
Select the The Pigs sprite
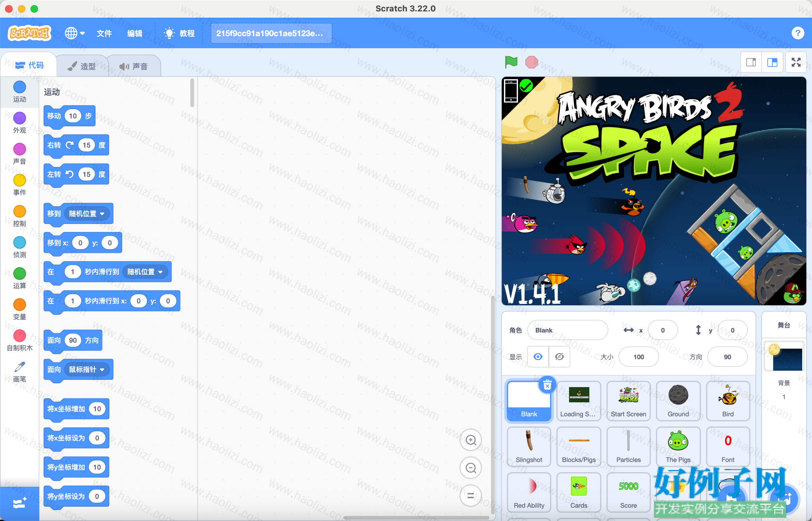(678, 446)
